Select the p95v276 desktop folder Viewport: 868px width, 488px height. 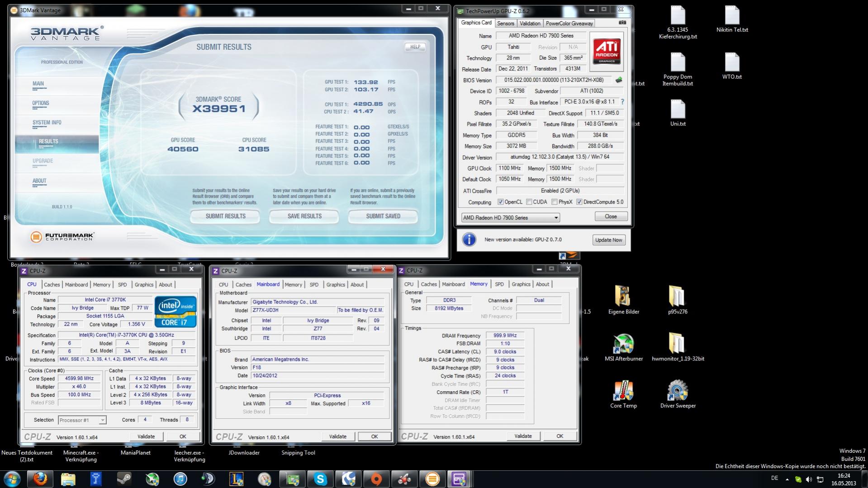pyautogui.click(x=677, y=300)
